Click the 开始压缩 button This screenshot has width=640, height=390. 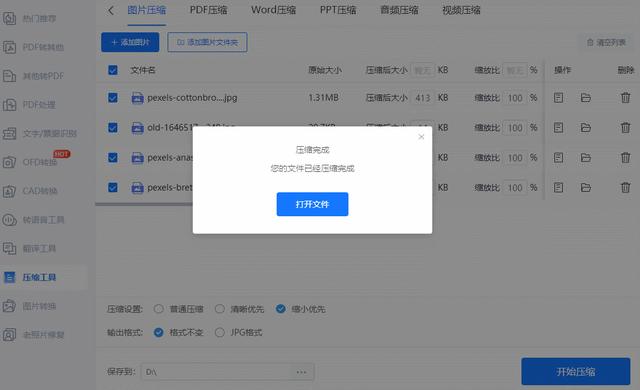(x=576, y=372)
